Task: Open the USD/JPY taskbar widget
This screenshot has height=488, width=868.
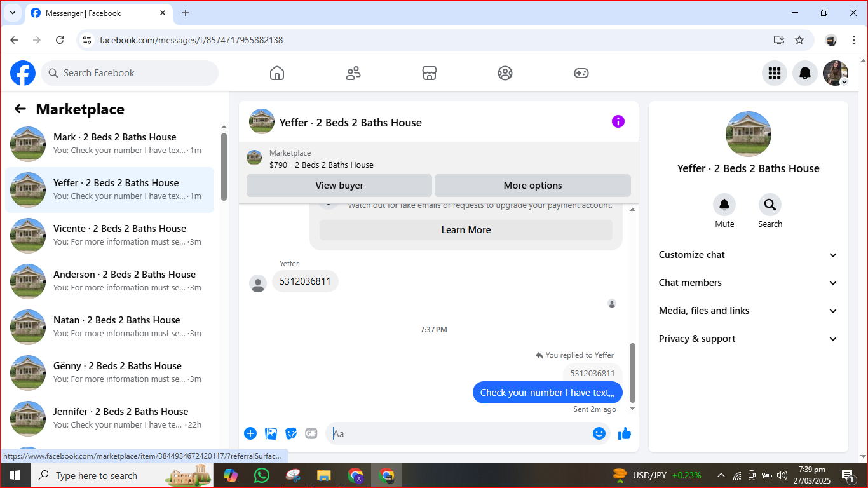Action: [x=656, y=475]
